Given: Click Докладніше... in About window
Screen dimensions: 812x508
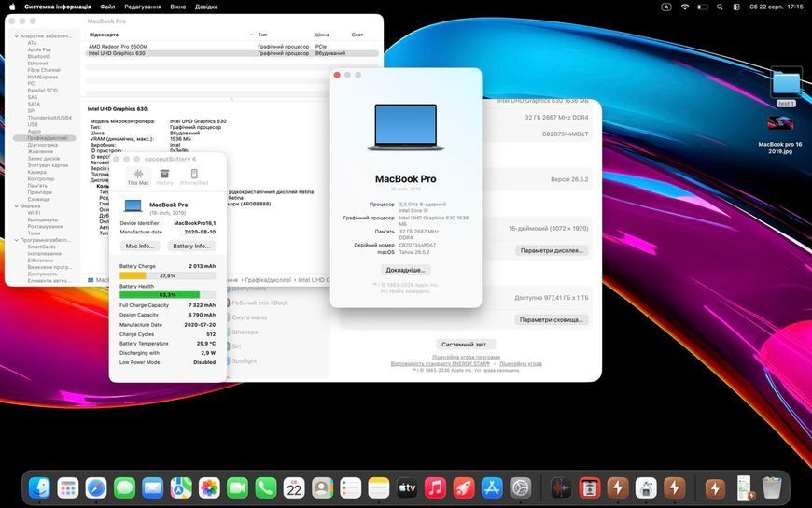Looking at the screenshot, I should point(405,270).
